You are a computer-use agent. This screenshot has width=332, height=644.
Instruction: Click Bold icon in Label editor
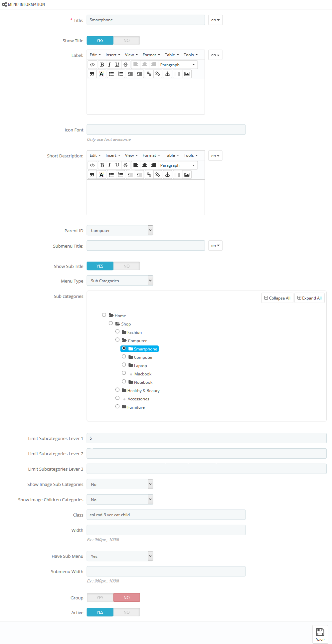[102, 65]
